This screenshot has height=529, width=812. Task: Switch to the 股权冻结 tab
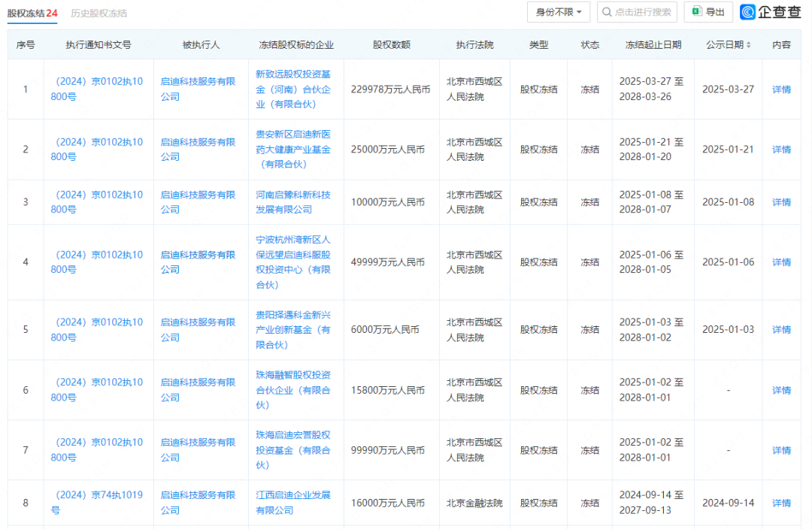32,13
